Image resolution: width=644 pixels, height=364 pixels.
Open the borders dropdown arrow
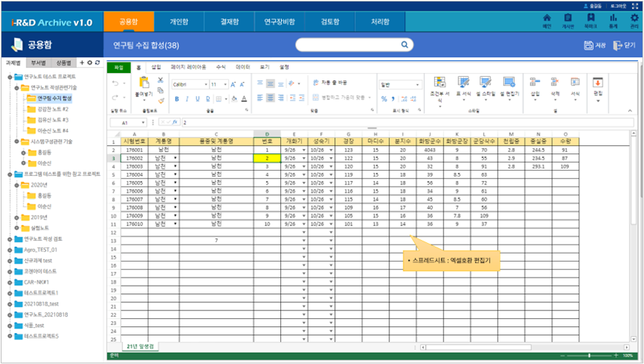(x=226, y=99)
